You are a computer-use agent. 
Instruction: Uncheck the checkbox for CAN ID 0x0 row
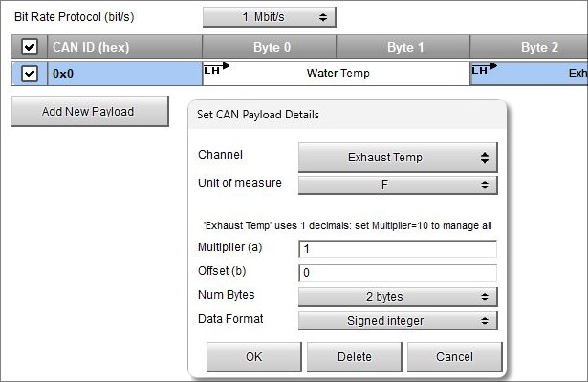click(x=30, y=74)
